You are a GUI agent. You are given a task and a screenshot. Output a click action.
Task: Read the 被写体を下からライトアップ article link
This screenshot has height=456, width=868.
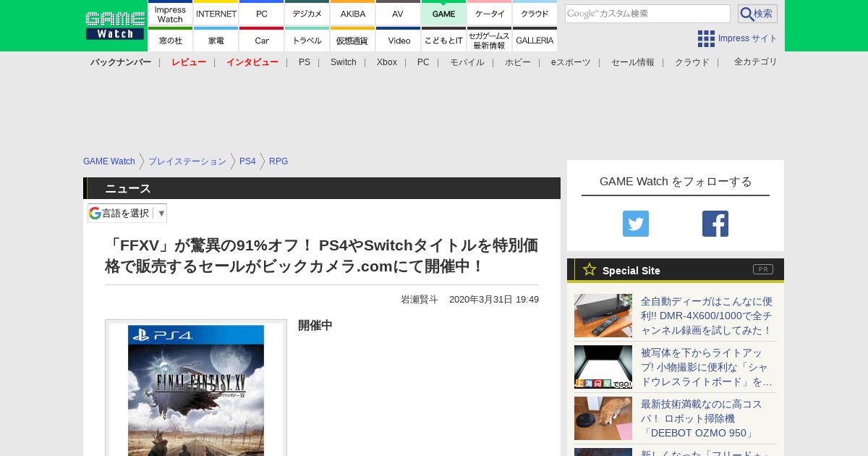[707, 367]
